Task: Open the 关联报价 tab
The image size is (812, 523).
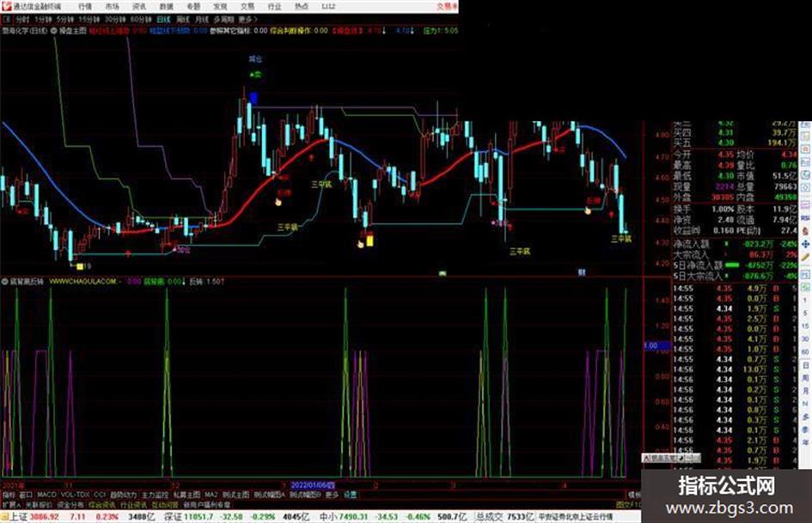Action: (39, 504)
